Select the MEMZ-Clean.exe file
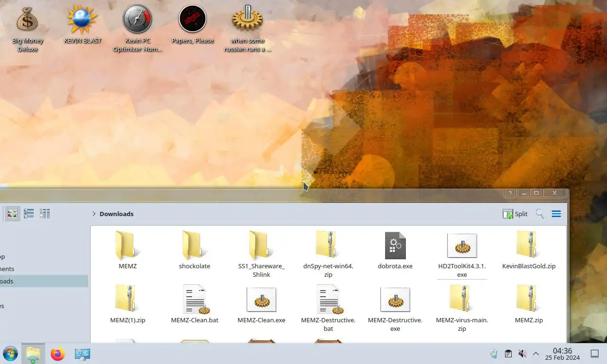This screenshot has height=364, width=607. (261, 304)
